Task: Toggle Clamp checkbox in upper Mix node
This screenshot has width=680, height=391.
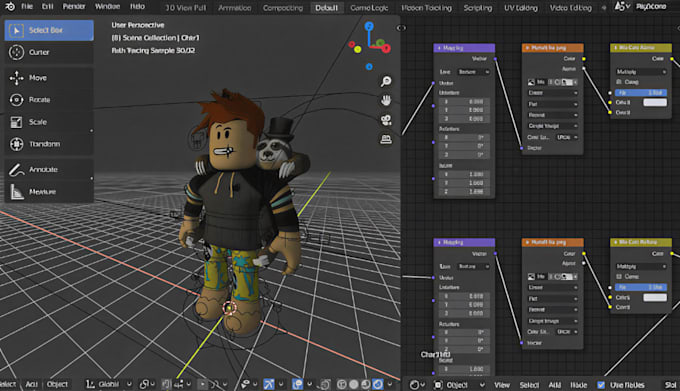Action: click(x=619, y=82)
